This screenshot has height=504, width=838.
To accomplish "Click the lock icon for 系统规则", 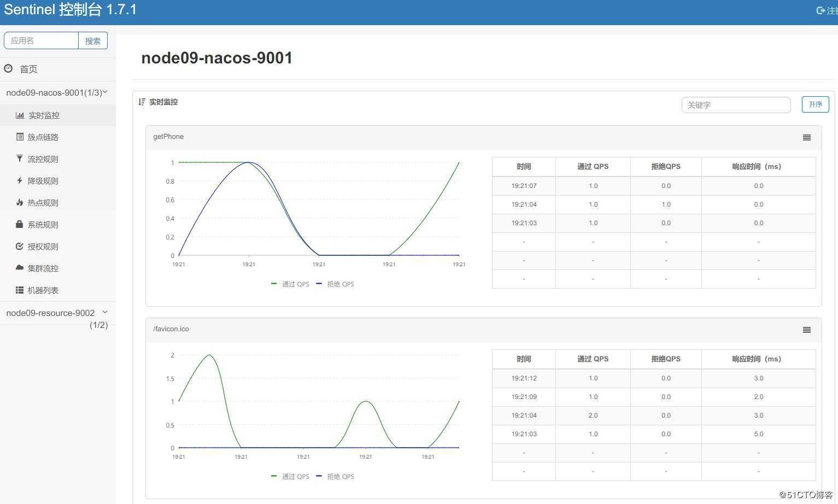I will 20,224.
